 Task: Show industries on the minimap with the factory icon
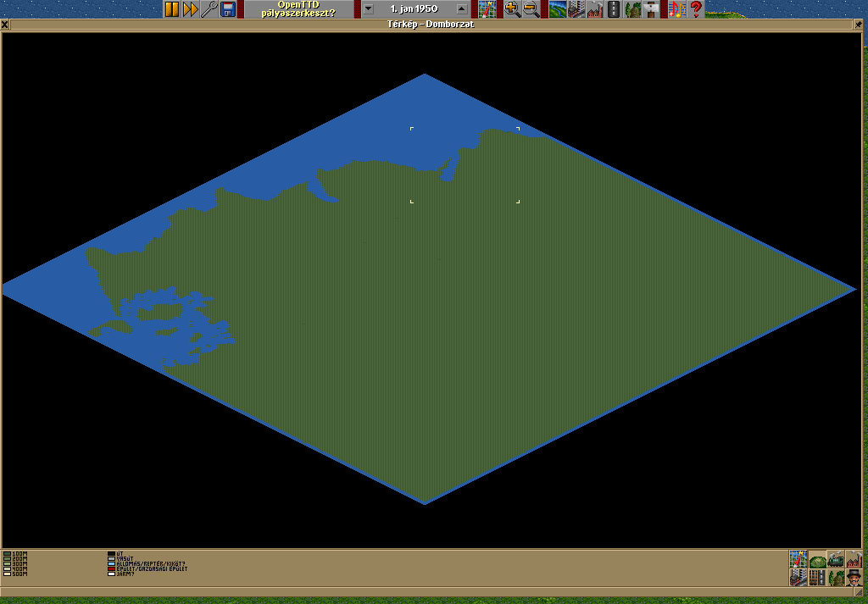(x=854, y=559)
